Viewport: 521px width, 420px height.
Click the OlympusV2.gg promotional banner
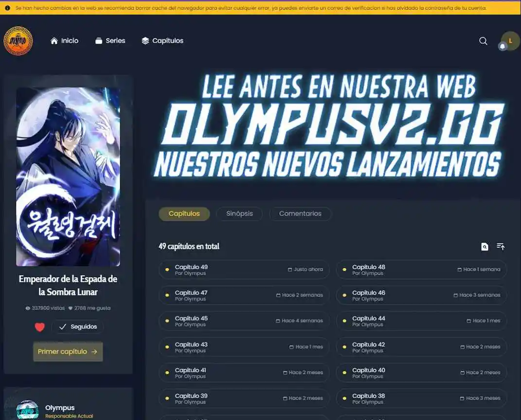click(329, 125)
